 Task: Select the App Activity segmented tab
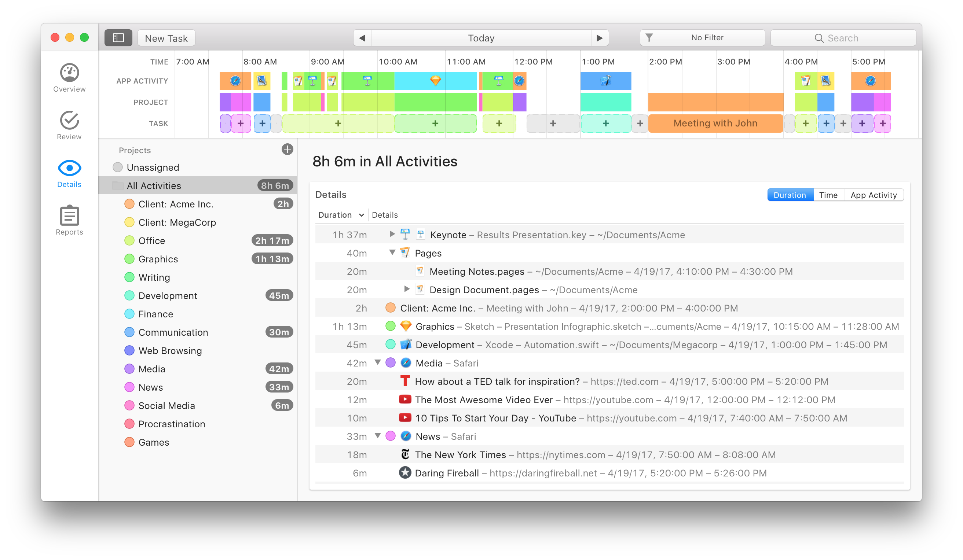(x=874, y=195)
